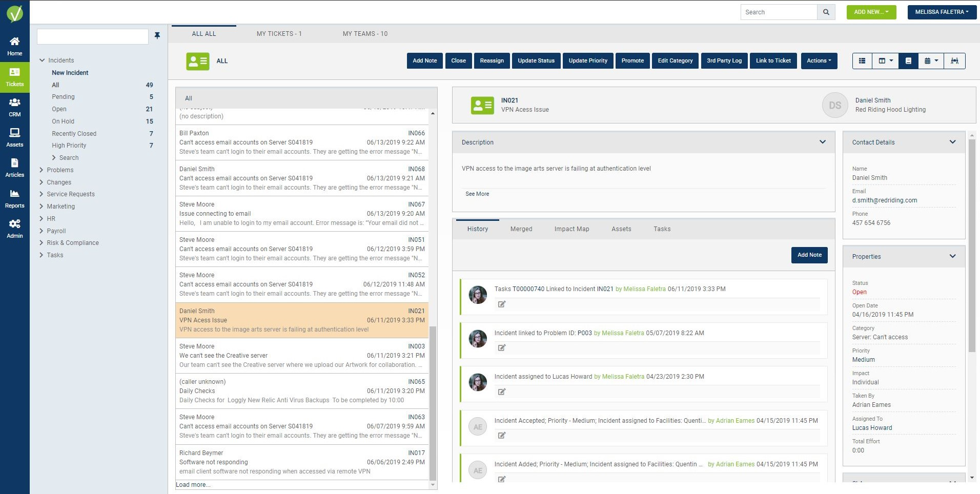Click the Update Priority button
Screen dimensions: 980x494
pos(588,61)
